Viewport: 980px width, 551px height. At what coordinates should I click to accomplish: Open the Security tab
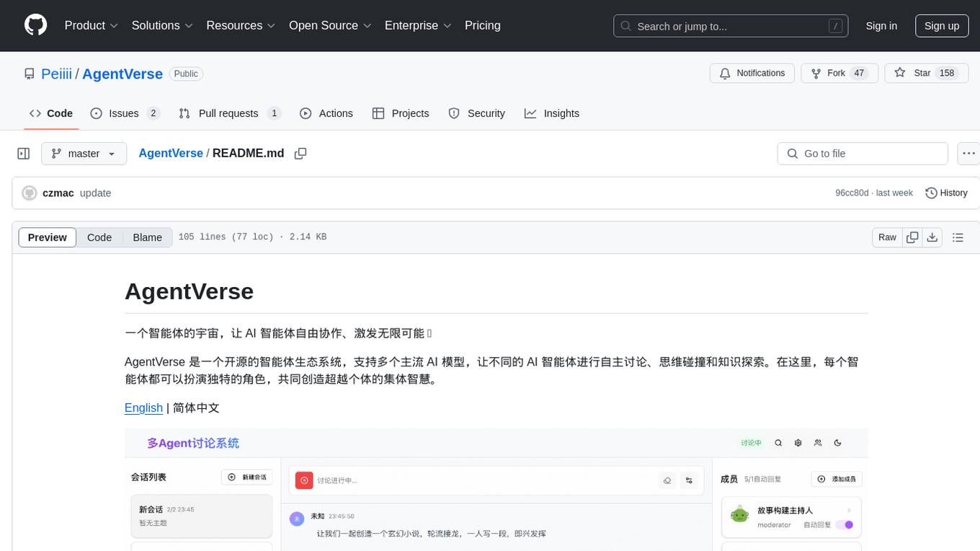(476, 113)
